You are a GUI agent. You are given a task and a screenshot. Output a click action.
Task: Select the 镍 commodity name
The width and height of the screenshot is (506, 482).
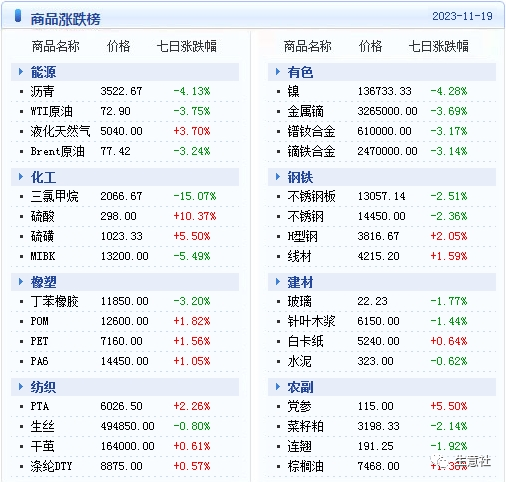293,91
